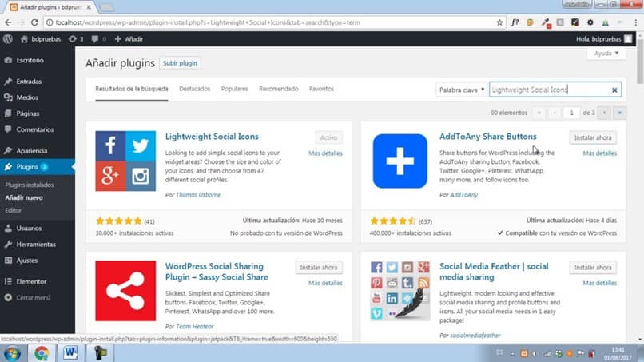The image size is (644, 362).
Task: Open the Windows Start menu
Action: tap(12, 353)
